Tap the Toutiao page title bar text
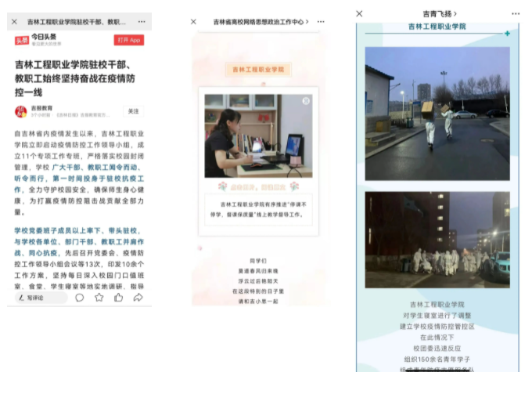This screenshot has width=532, height=412. tap(77, 22)
